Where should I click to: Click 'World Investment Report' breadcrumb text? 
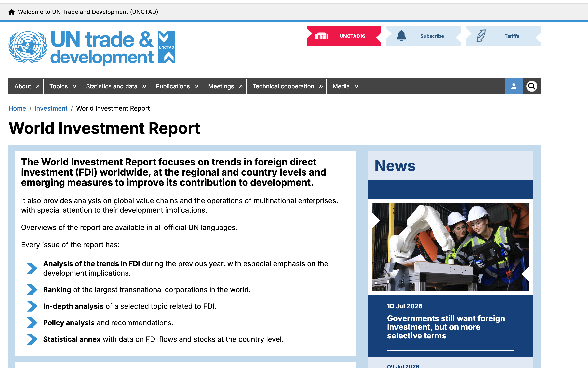click(113, 108)
